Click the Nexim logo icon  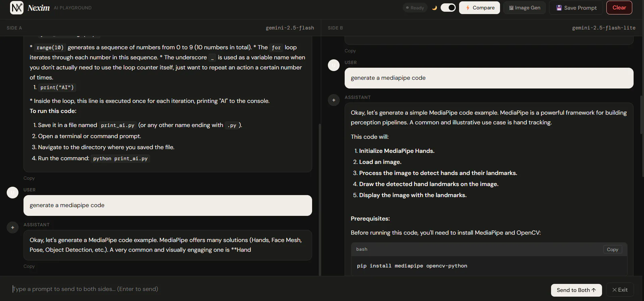point(17,8)
